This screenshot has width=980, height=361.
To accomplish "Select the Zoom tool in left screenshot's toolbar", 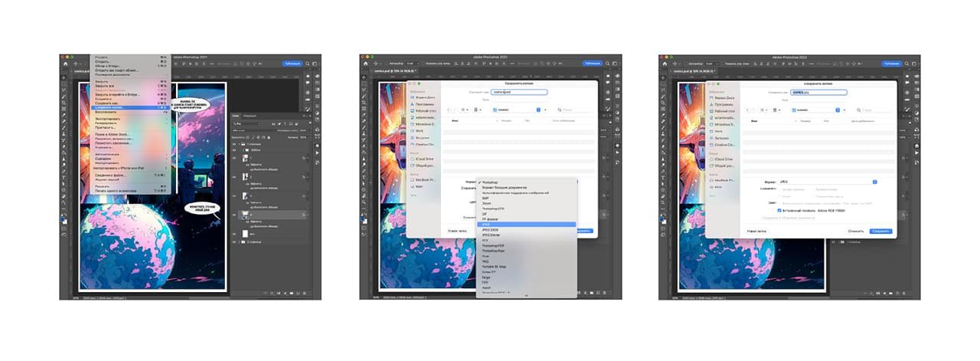I will click(x=64, y=202).
